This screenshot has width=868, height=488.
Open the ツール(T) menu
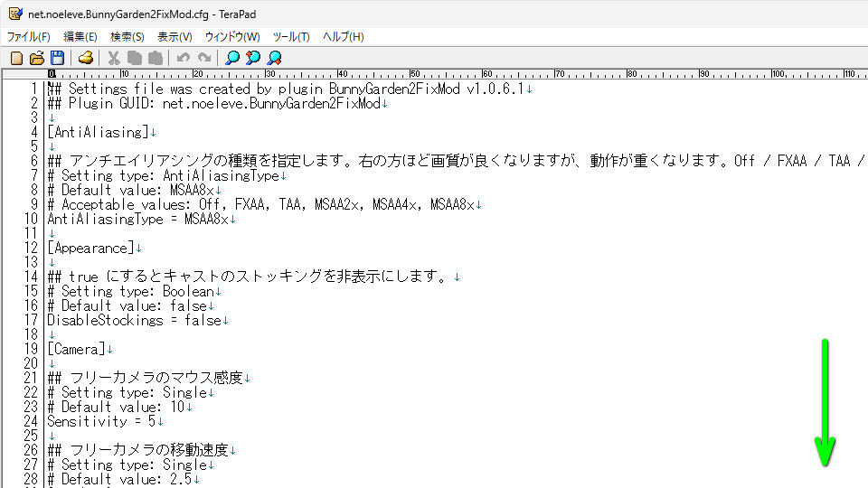pos(291,37)
